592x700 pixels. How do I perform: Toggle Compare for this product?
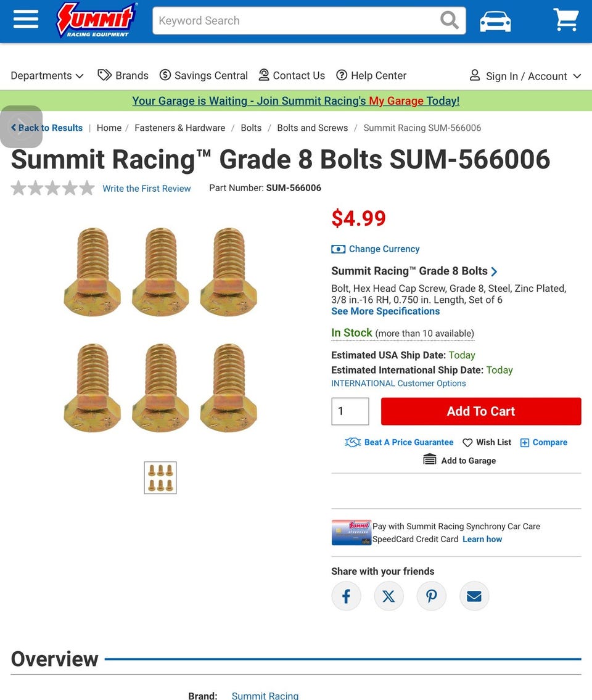click(x=544, y=442)
